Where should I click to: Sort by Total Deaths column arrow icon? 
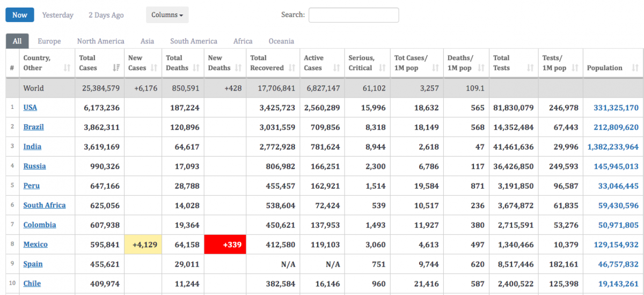click(196, 68)
